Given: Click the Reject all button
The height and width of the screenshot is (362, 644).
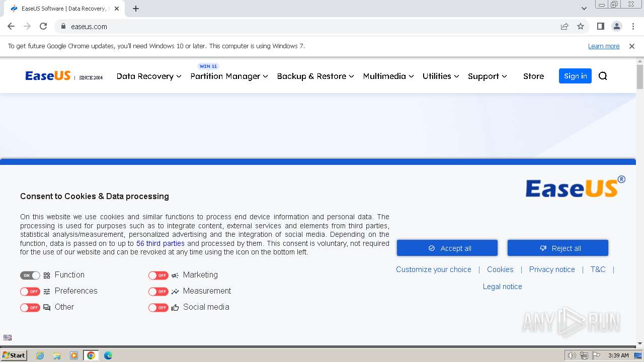Looking at the screenshot, I should click(558, 248).
